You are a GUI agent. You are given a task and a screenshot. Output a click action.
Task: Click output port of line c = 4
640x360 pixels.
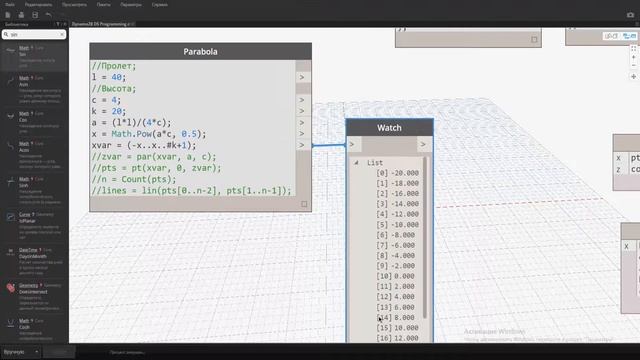tap(302, 100)
